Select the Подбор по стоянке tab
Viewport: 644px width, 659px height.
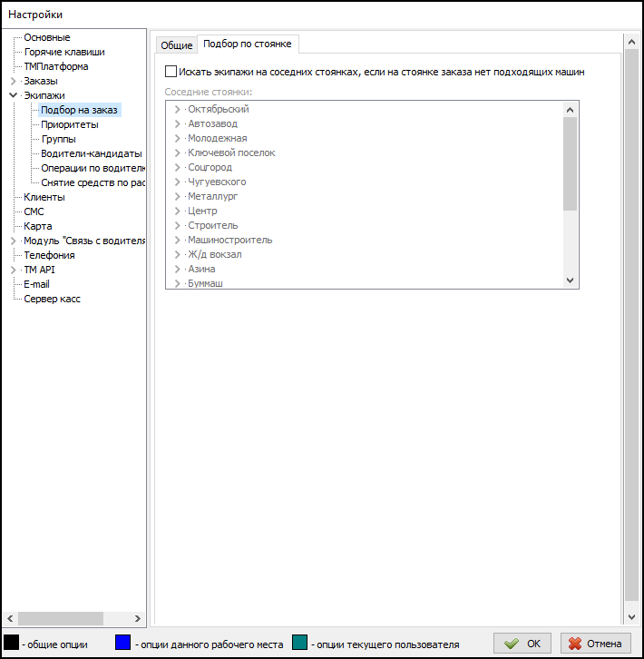coord(247,44)
